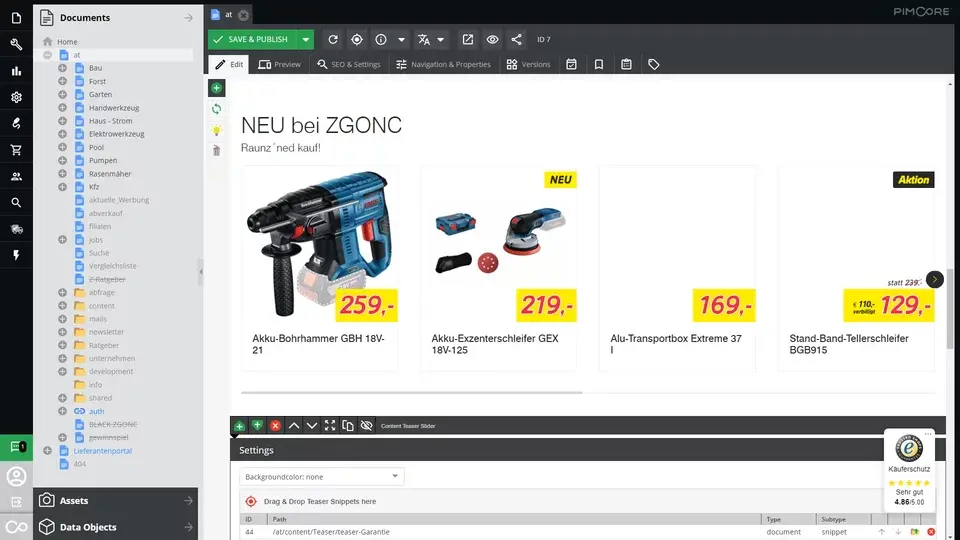Screen dimensions: 960x540
Task: Click the green add block icon
Action: point(217,88)
